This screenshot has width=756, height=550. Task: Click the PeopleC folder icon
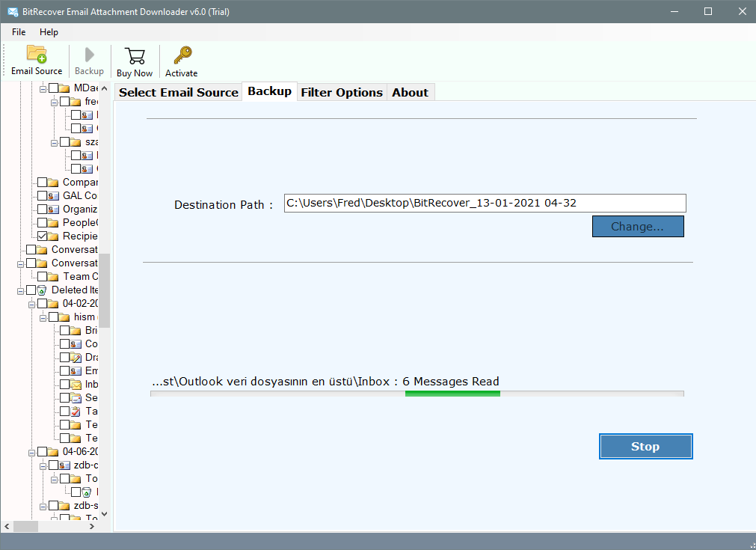pyautogui.click(x=54, y=223)
